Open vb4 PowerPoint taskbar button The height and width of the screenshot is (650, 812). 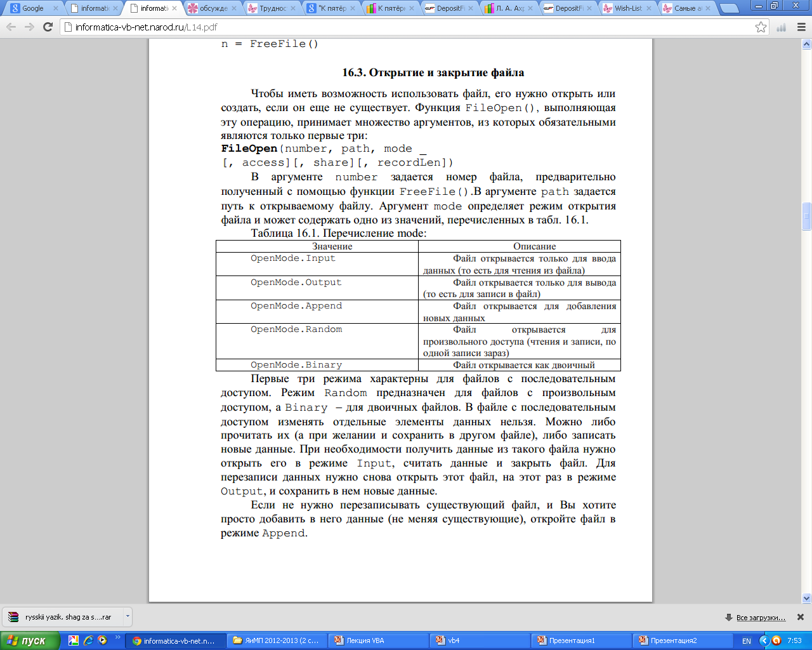pos(480,640)
